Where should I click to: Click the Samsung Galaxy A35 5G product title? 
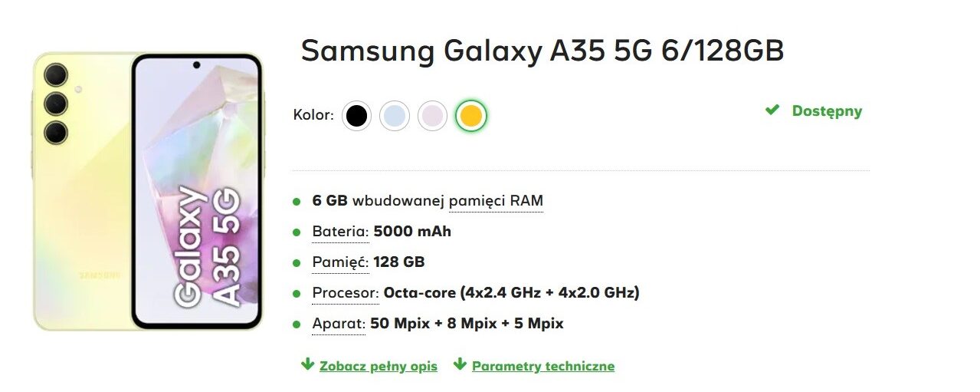(542, 51)
